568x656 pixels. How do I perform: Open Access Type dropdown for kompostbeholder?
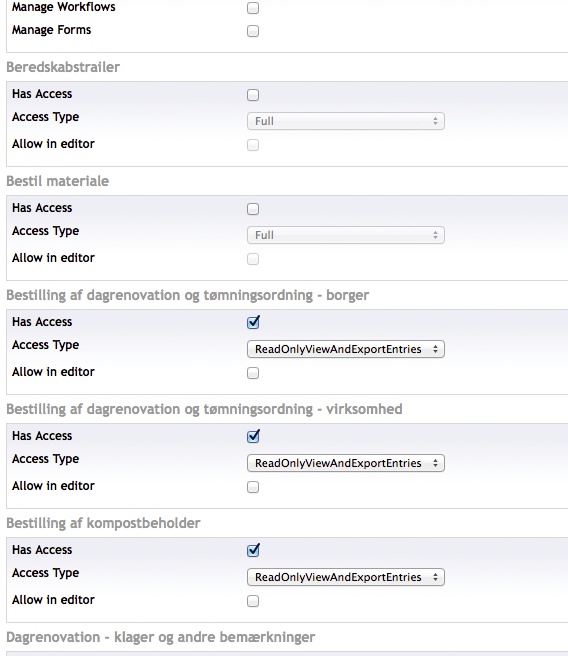click(x=345, y=577)
